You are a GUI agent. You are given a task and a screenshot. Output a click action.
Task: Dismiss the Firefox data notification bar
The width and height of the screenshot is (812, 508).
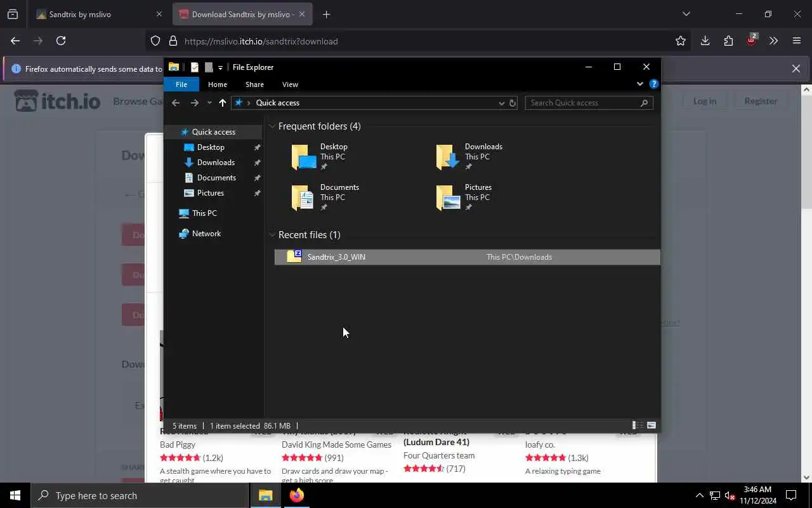tap(796, 69)
